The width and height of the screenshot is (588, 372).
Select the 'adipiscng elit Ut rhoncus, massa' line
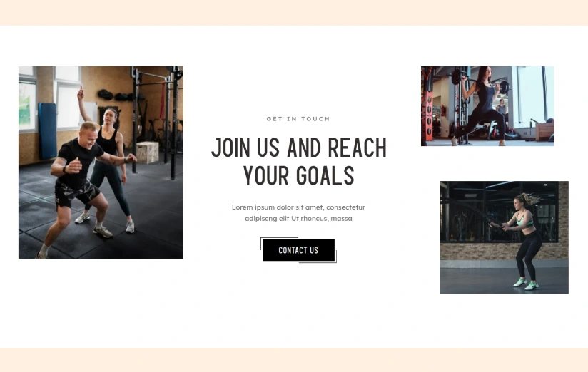pyautogui.click(x=298, y=218)
